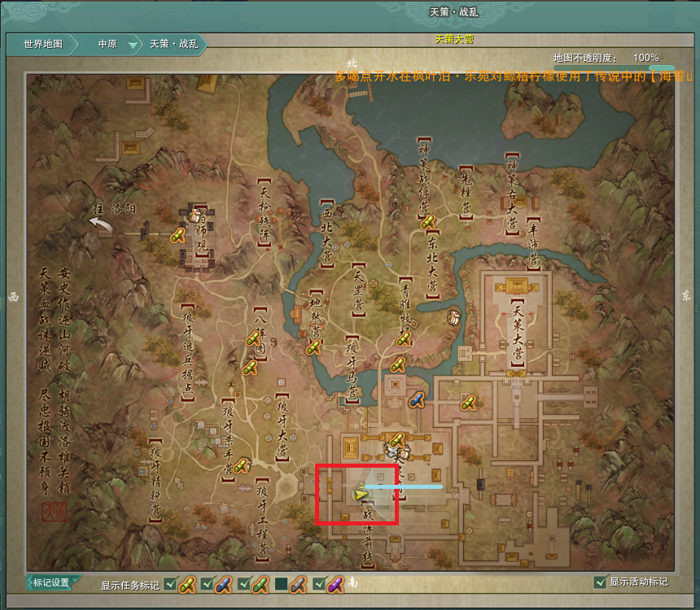
Task: Click the yellow 天策大营 header text
Action: click(454, 39)
